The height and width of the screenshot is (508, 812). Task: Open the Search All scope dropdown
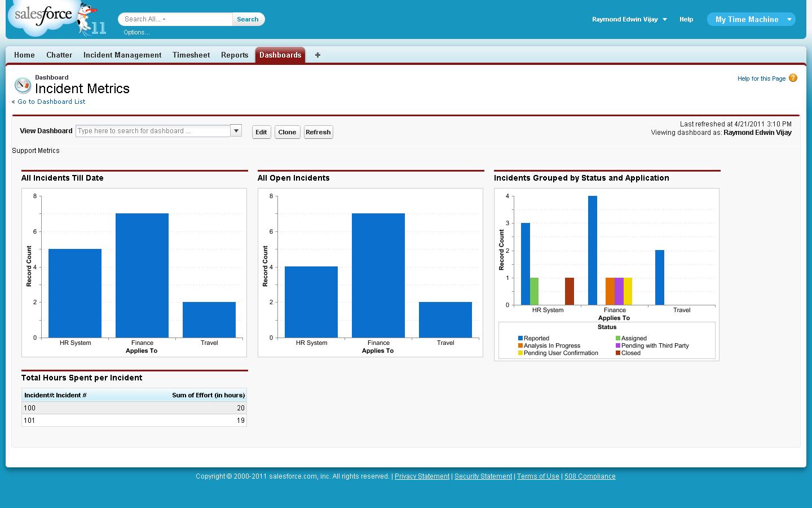pos(164,19)
